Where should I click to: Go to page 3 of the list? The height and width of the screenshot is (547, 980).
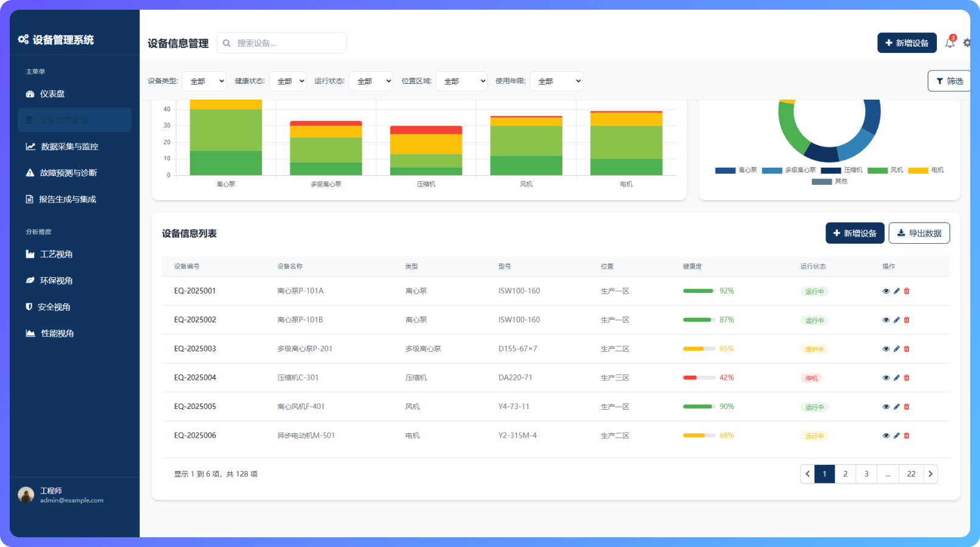[x=866, y=474]
